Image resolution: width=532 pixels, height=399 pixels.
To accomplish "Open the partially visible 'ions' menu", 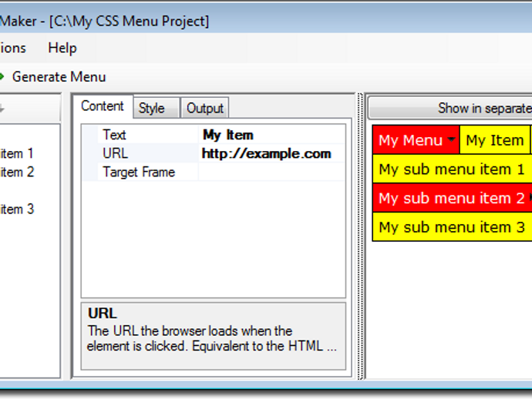I will (x=13, y=48).
